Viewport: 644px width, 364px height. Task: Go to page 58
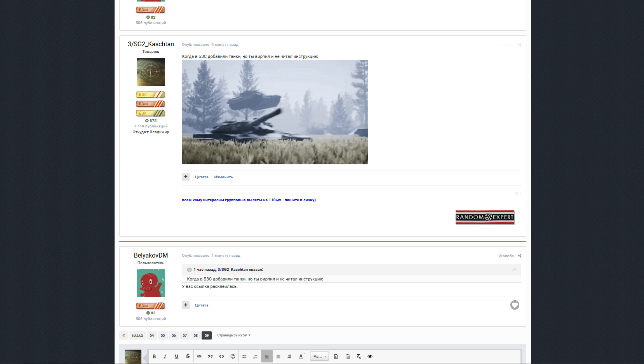pyautogui.click(x=196, y=335)
